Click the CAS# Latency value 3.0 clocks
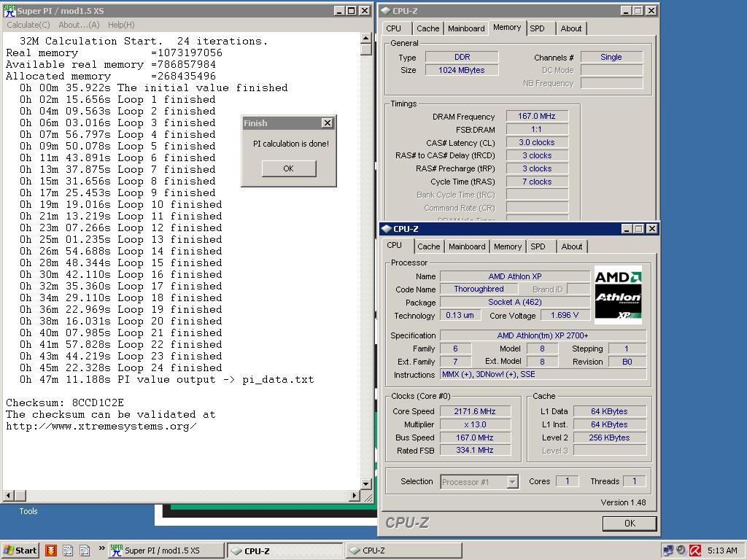The image size is (747, 560). (536, 142)
